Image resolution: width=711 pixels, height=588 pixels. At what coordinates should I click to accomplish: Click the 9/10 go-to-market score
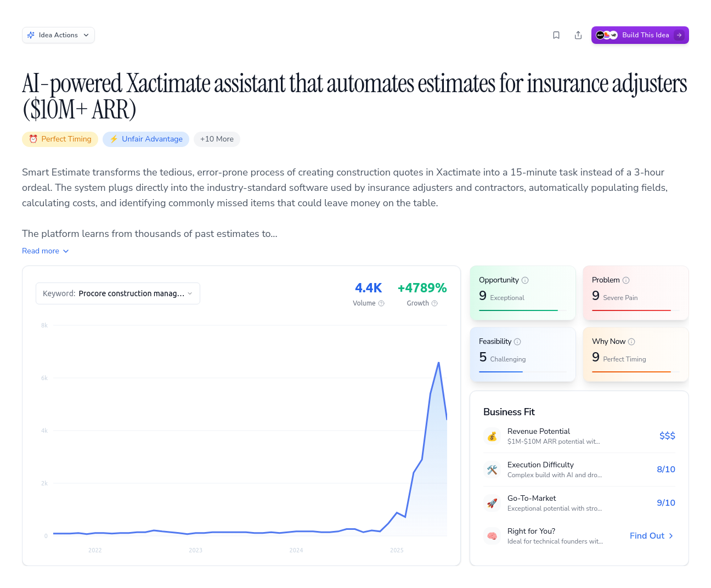point(666,503)
